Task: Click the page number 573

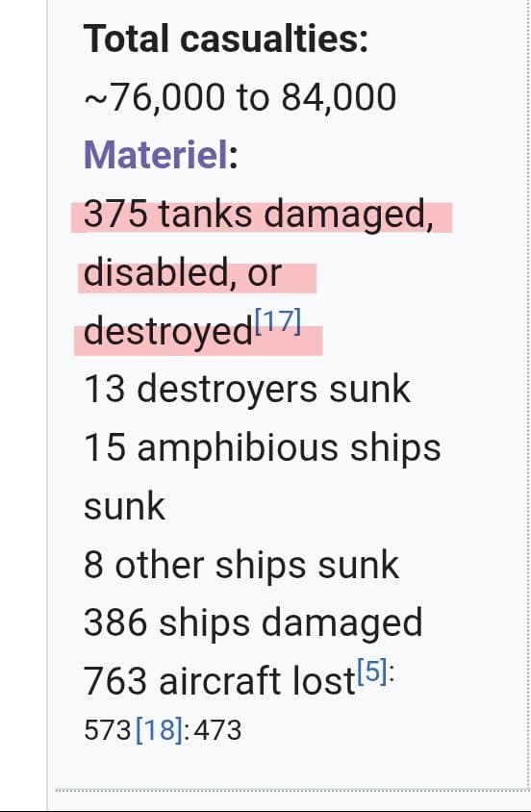Action: 107,730
